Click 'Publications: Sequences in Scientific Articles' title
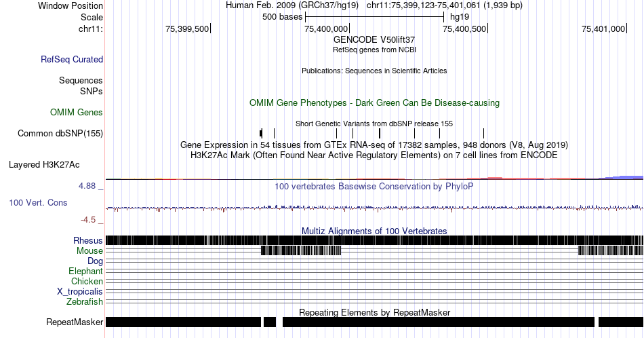 coord(374,71)
